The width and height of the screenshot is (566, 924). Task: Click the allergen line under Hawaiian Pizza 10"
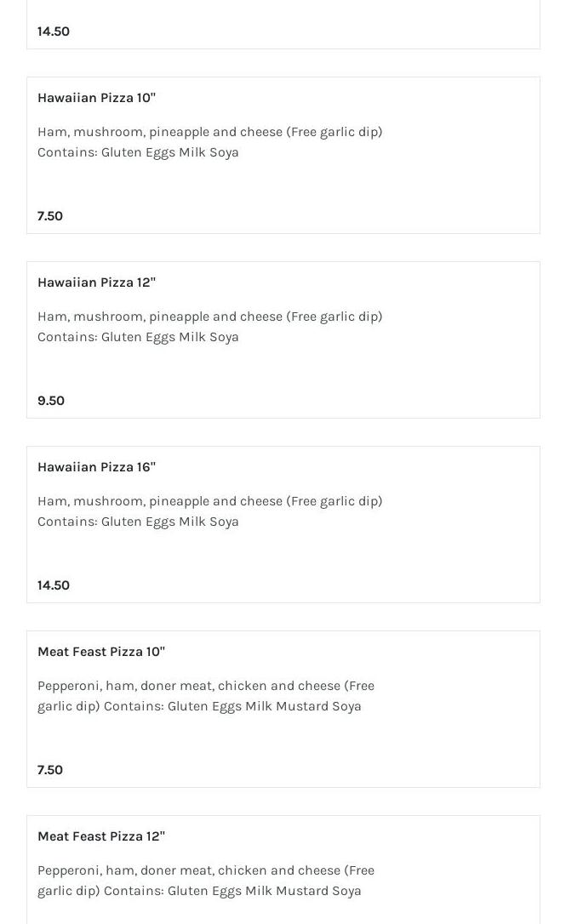(138, 152)
